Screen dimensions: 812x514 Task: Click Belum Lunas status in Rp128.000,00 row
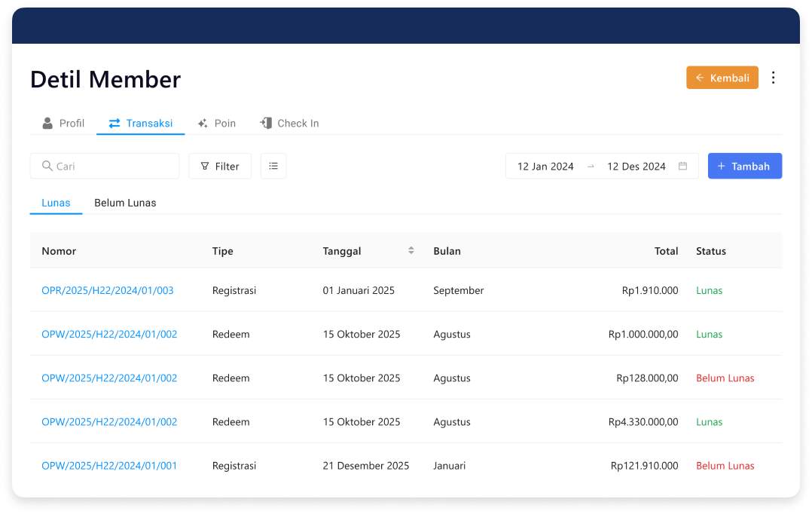tap(725, 378)
